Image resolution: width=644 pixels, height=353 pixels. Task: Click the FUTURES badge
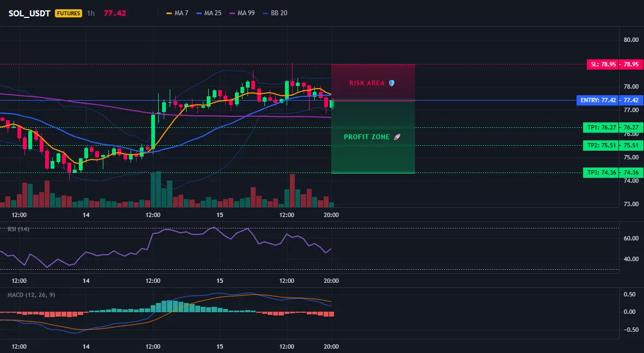(x=68, y=13)
